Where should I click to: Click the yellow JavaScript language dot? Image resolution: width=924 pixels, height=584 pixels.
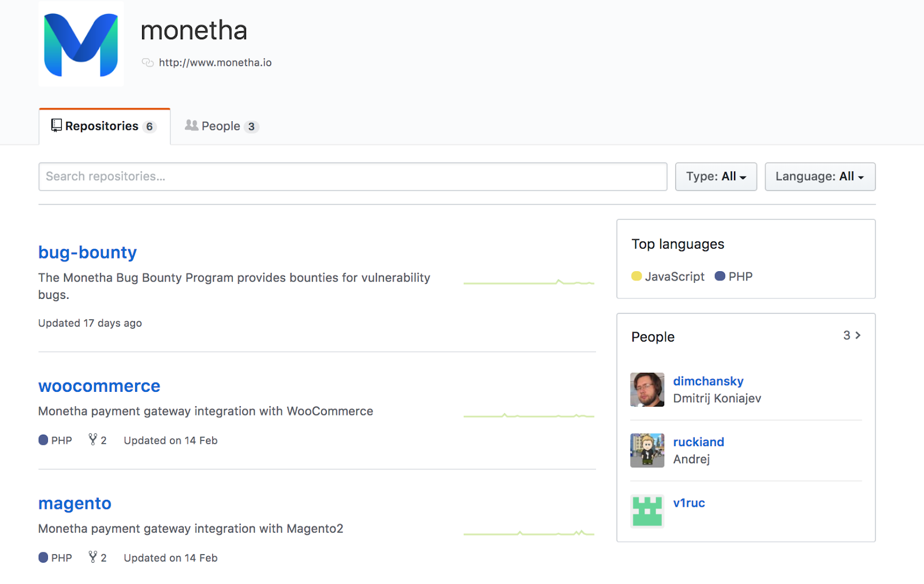click(x=636, y=276)
